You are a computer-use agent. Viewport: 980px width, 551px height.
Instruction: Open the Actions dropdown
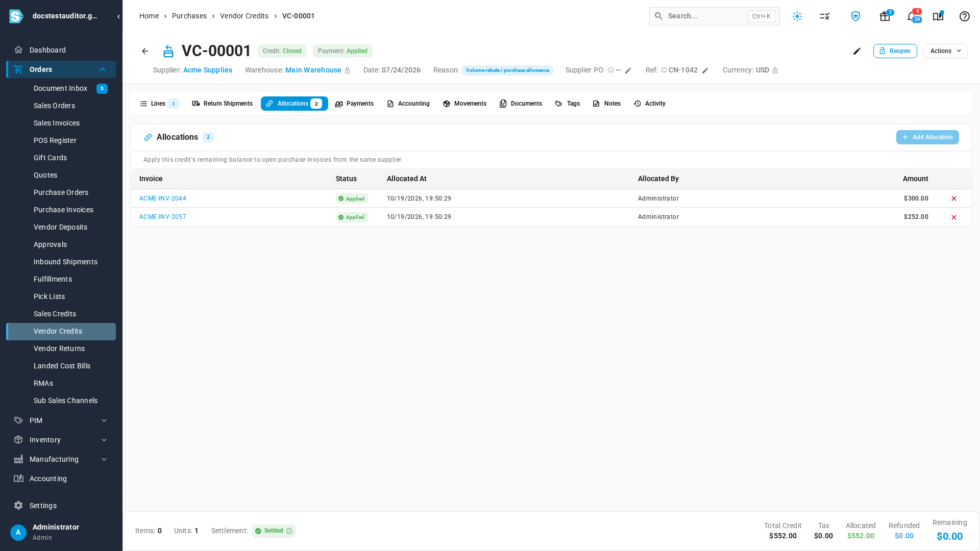click(945, 51)
